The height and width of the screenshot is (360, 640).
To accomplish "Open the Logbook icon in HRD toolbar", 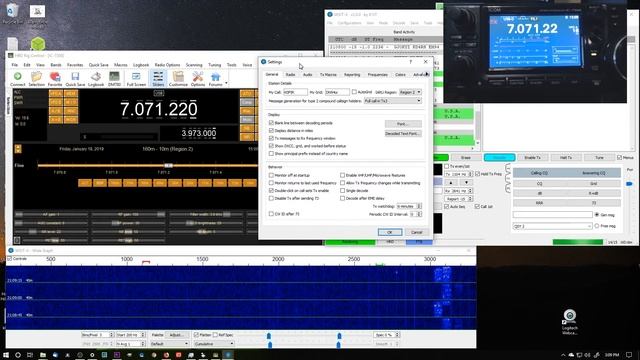I will (x=96, y=78).
